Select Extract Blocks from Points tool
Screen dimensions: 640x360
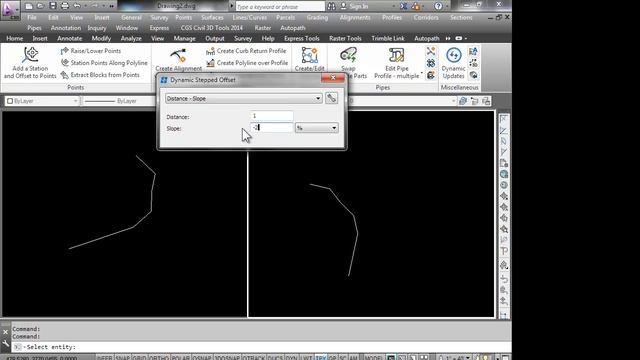tap(100, 75)
